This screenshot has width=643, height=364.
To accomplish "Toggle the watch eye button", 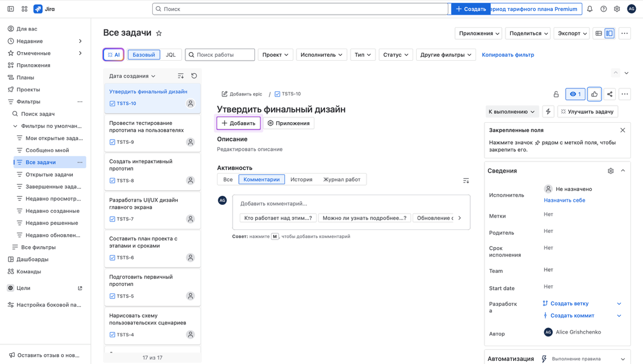I will 575,94.
